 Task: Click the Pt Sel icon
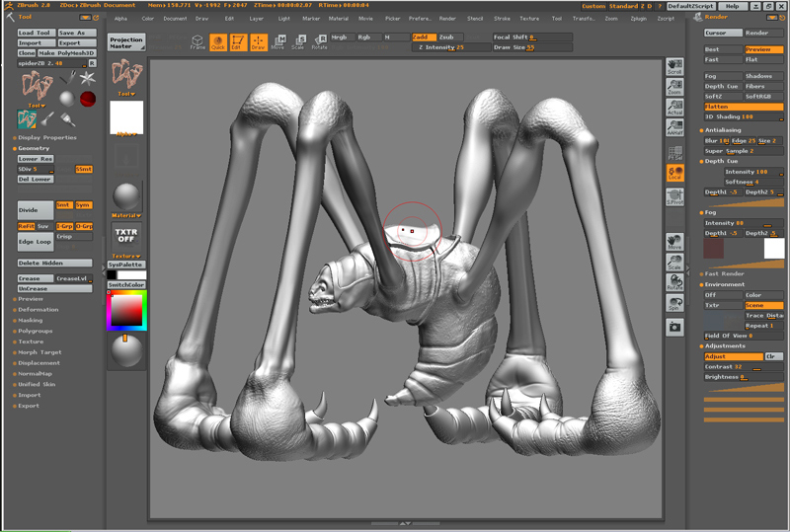tap(674, 153)
